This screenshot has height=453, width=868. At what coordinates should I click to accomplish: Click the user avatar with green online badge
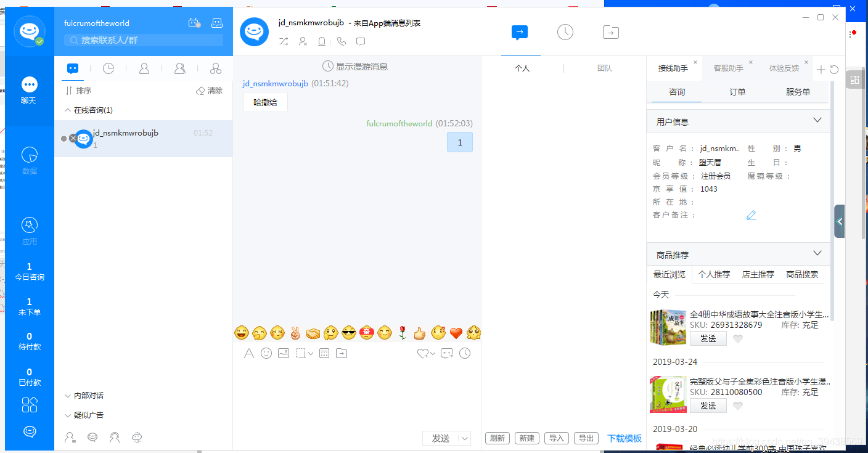tap(29, 31)
